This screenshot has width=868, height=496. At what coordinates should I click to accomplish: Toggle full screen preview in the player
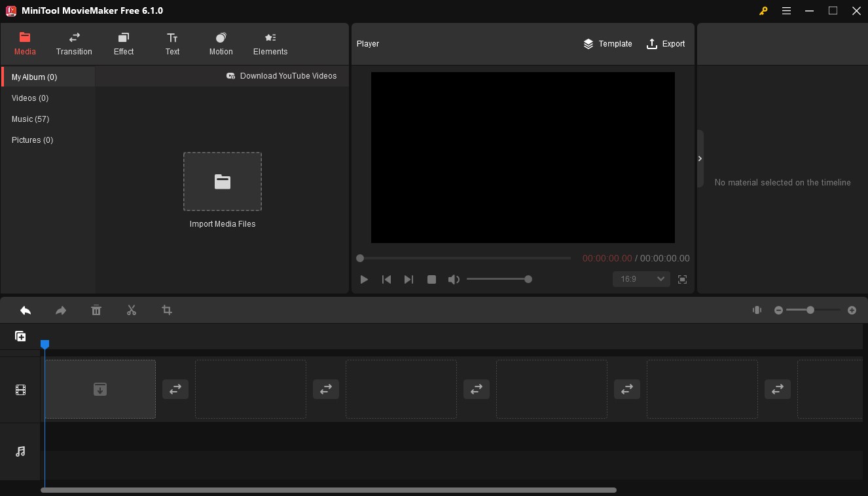[x=682, y=279]
